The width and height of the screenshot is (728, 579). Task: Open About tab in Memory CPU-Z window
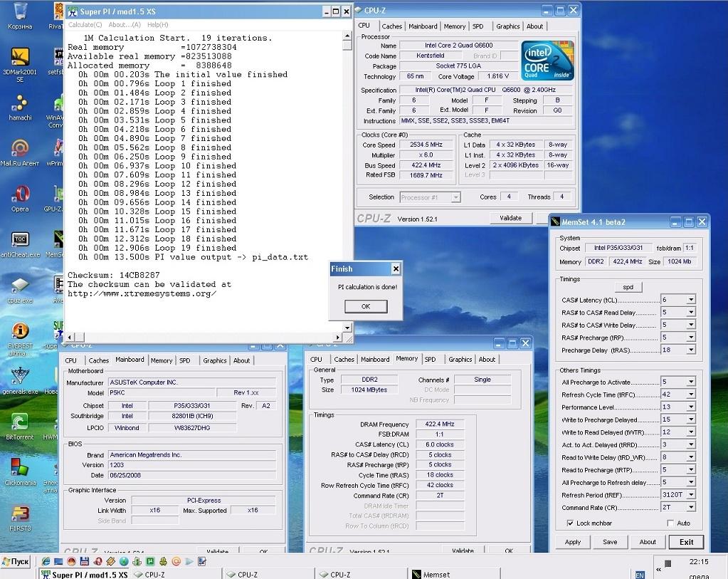coord(487,360)
